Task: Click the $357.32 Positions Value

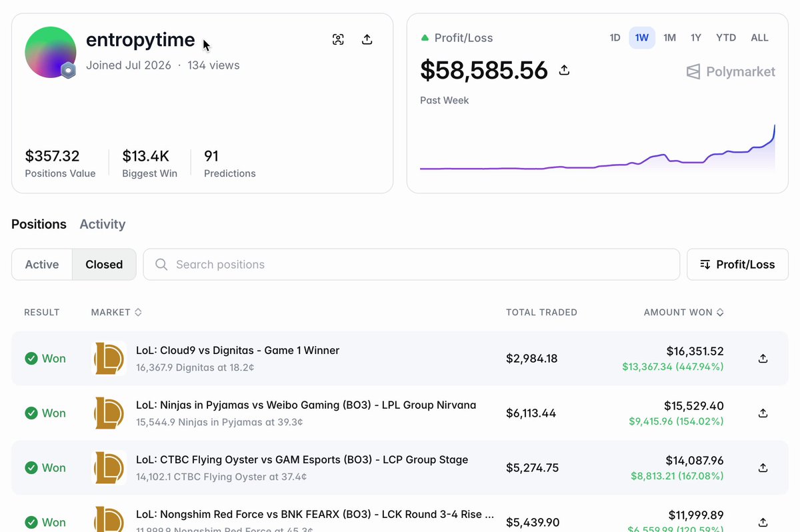Action: coord(52,156)
